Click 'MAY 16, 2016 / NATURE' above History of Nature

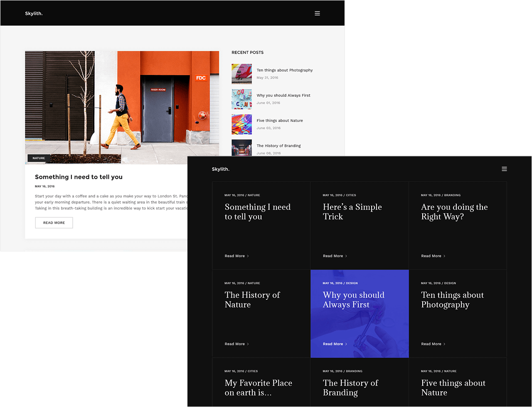pyautogui.click(x=242, y=283)
